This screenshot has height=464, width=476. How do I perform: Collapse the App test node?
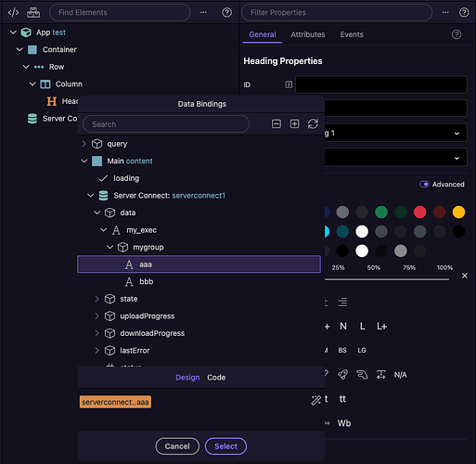13,32
